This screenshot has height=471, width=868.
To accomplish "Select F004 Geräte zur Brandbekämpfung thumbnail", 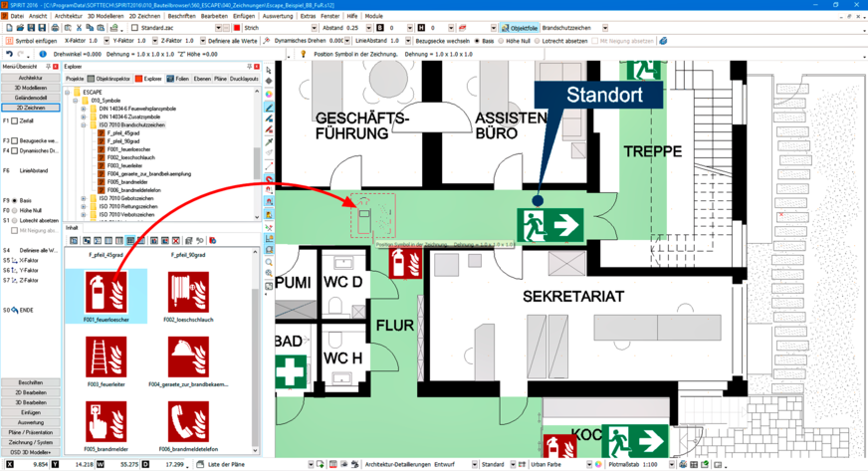I will click(188, 357).
